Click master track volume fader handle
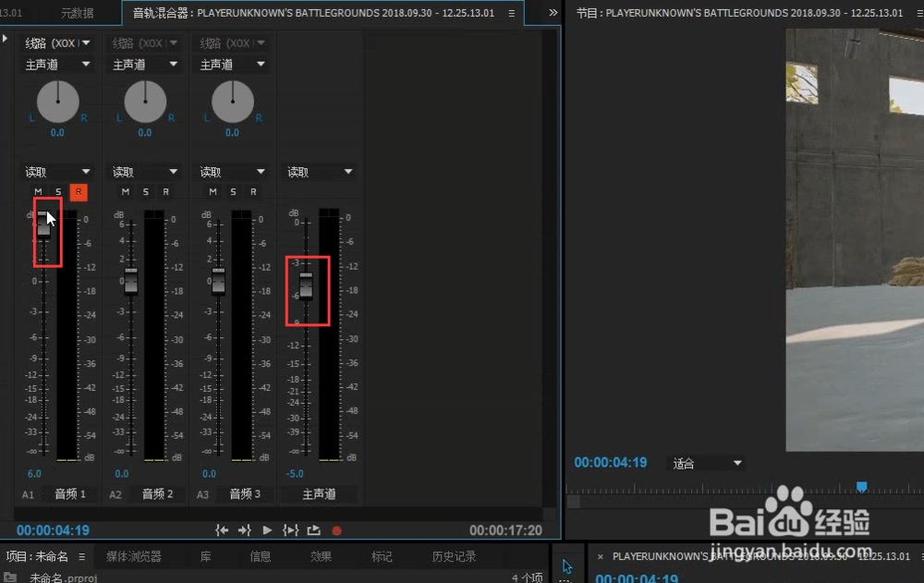Image resolution: width=924 pixels, height=583 pixels. pos(306,285)
